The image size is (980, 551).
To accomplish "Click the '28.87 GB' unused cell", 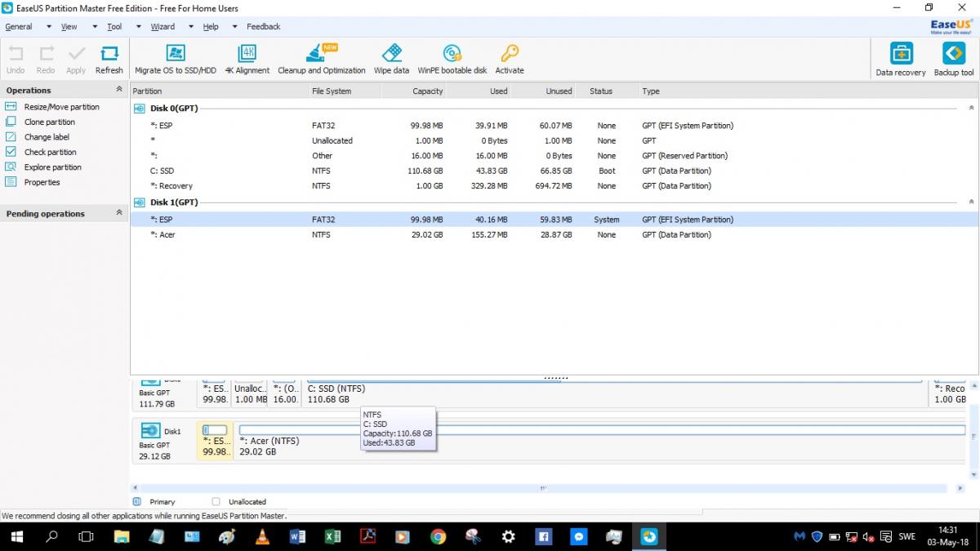I will click(x=555, y=234).
